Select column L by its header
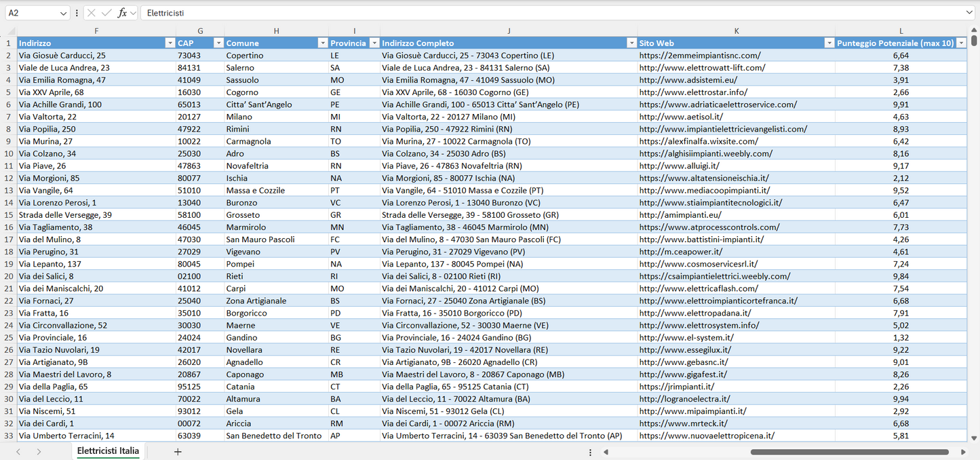980x460 pixels. tap(901, 31)
